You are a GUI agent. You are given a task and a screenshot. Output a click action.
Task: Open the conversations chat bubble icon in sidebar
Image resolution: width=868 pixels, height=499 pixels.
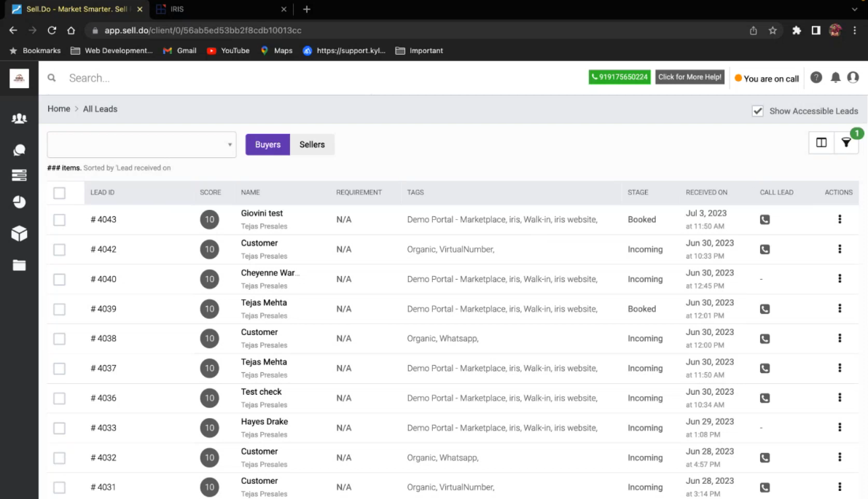[19, 150]
